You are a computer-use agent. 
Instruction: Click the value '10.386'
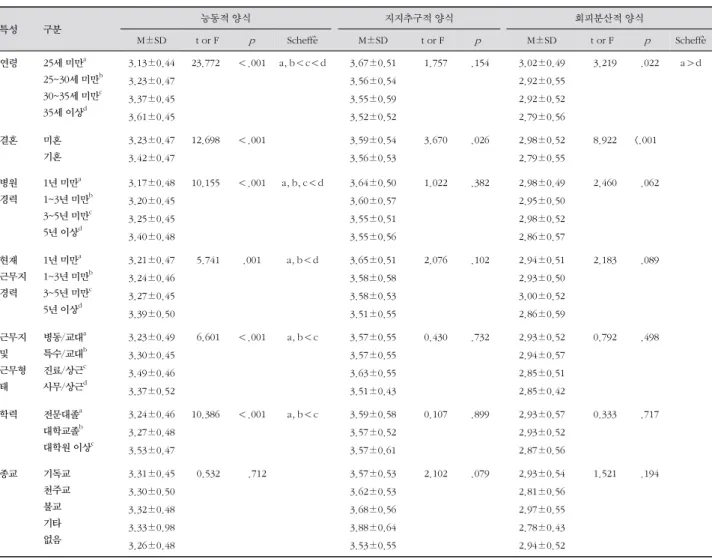coord(206,414)
